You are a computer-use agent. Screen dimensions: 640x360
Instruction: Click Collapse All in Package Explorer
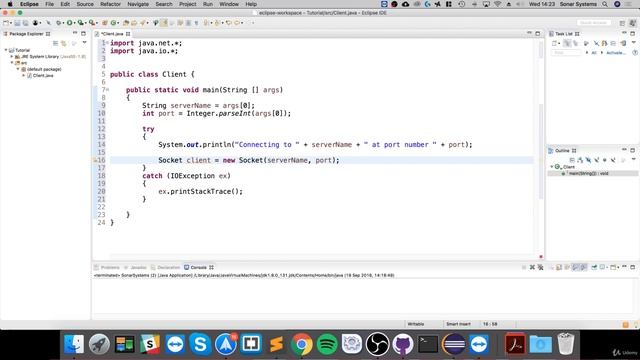click(x=56, y=43)
